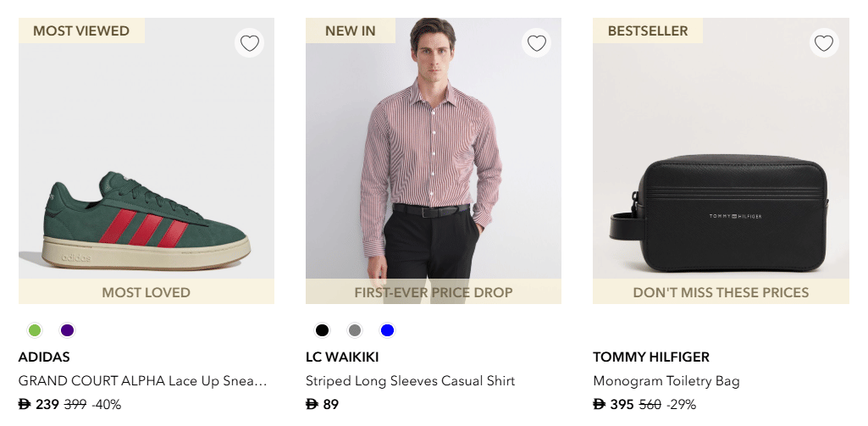Open the LC WAIKIKI brand link

(342, 357)
